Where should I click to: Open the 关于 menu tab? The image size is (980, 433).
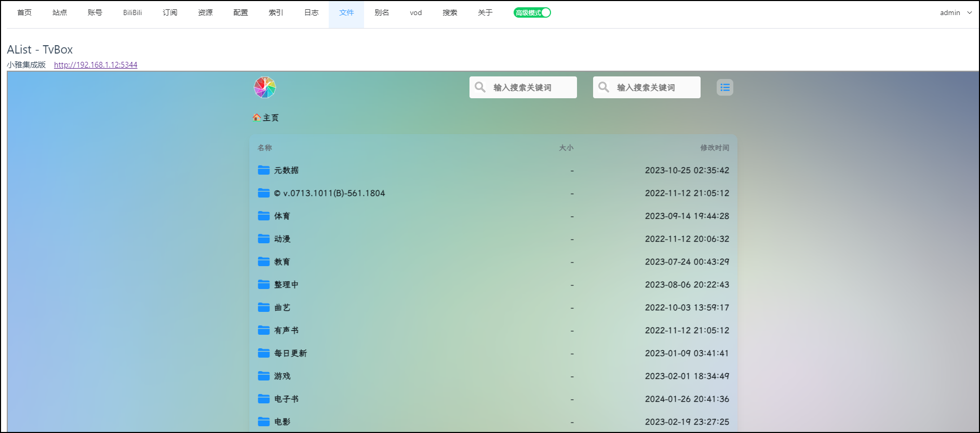click(x=485, y=12)
